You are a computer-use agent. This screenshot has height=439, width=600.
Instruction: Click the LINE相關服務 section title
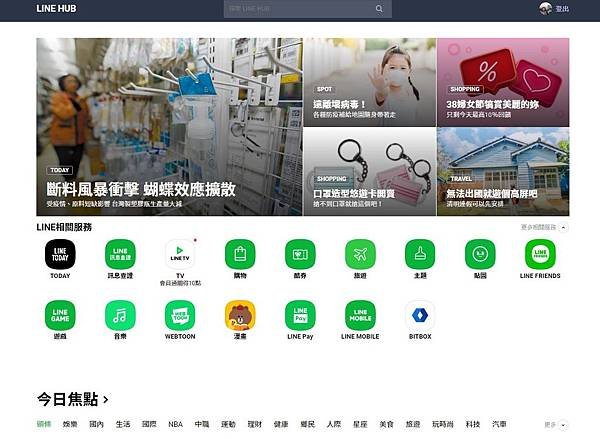click(x=64, y=227)
